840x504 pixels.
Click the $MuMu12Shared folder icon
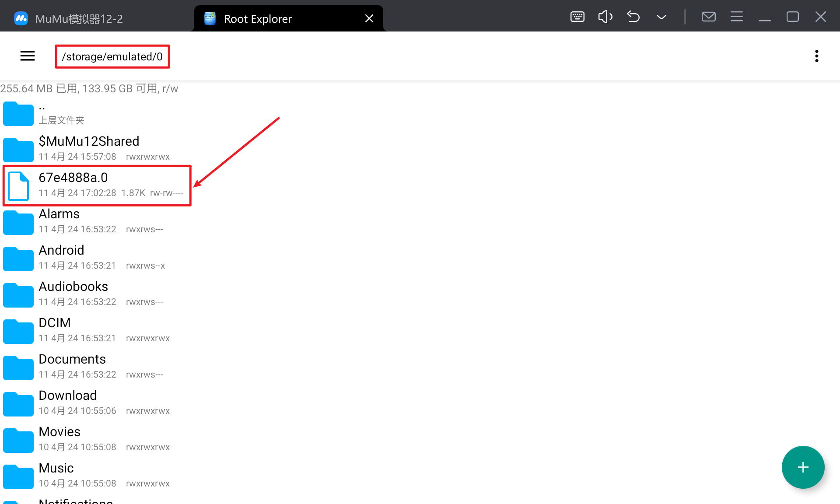[x=18, y=150]
